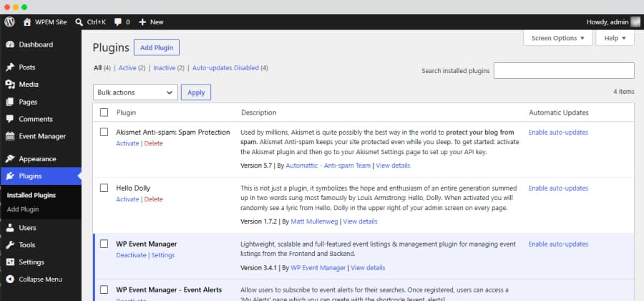Click the Appearance paintbrush icon
644x301 pixels.
click(x=10, y=158)
